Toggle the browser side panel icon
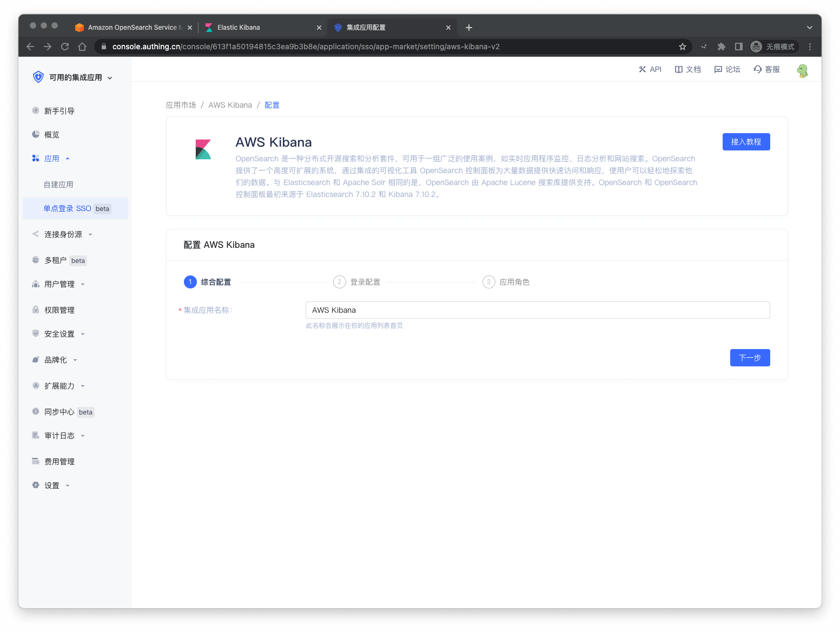Screen dimensions: 840x631 [738, 47]
